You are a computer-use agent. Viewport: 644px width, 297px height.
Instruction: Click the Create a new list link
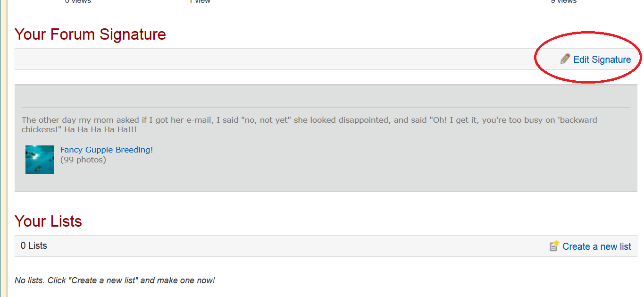pos(597,246)
